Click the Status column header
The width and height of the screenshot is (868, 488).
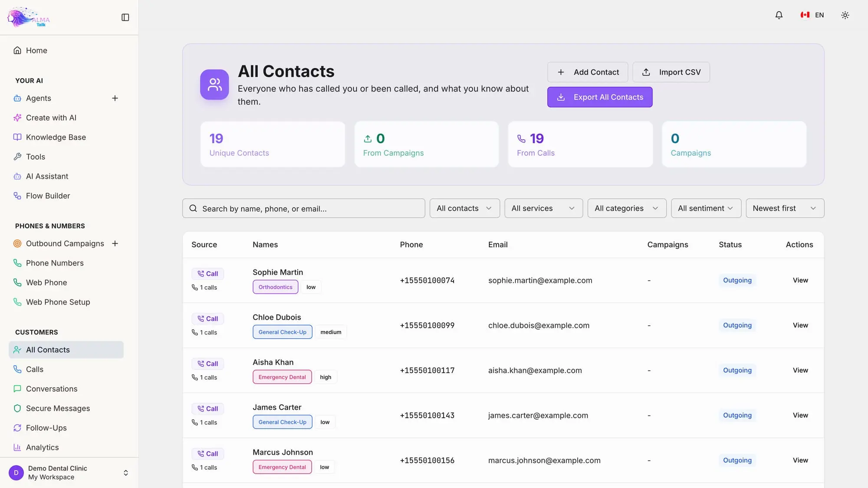point(730,245)
